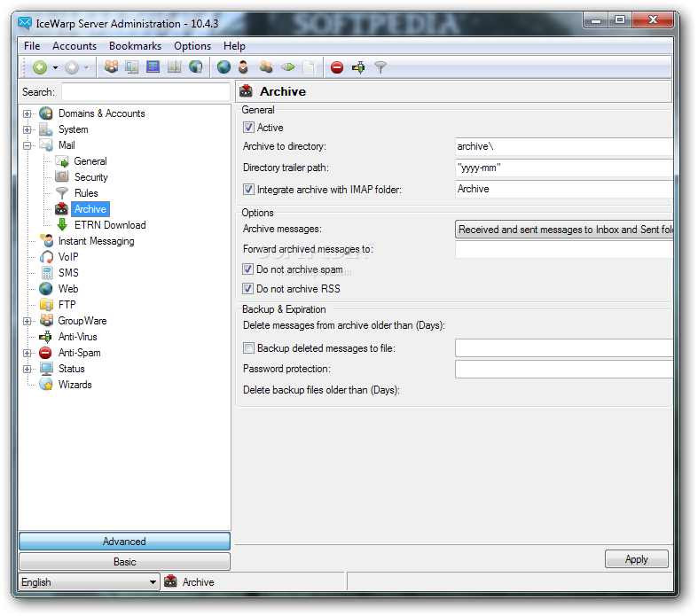Click the Anti-Virus icon in tree

45,337
